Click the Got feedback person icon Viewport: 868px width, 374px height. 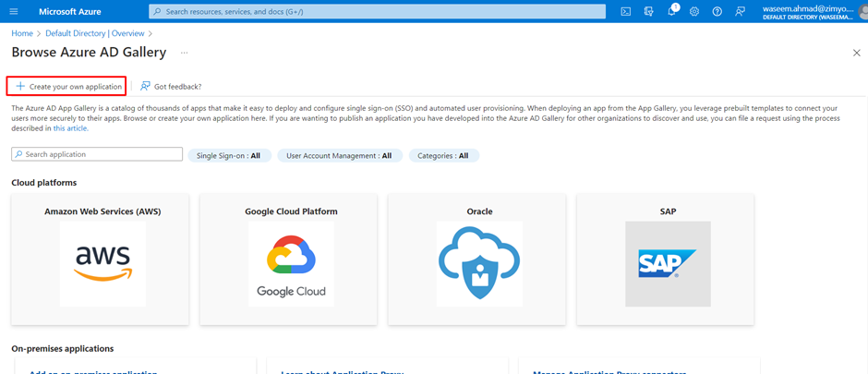point(146,86)
